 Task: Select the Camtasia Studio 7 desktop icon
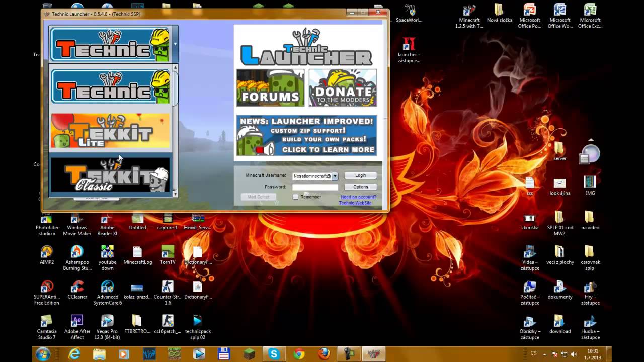click(x=47, y=327)
